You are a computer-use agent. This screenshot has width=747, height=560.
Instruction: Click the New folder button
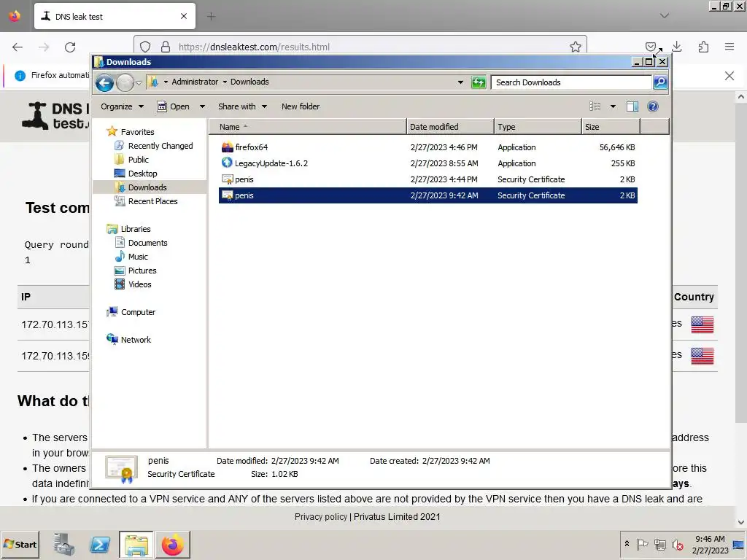coord(301,106)
